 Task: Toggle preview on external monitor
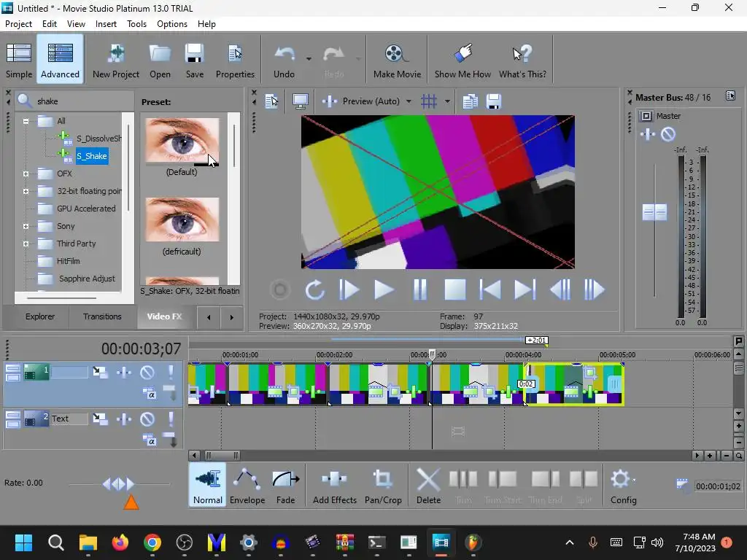[x=300, y=101]
